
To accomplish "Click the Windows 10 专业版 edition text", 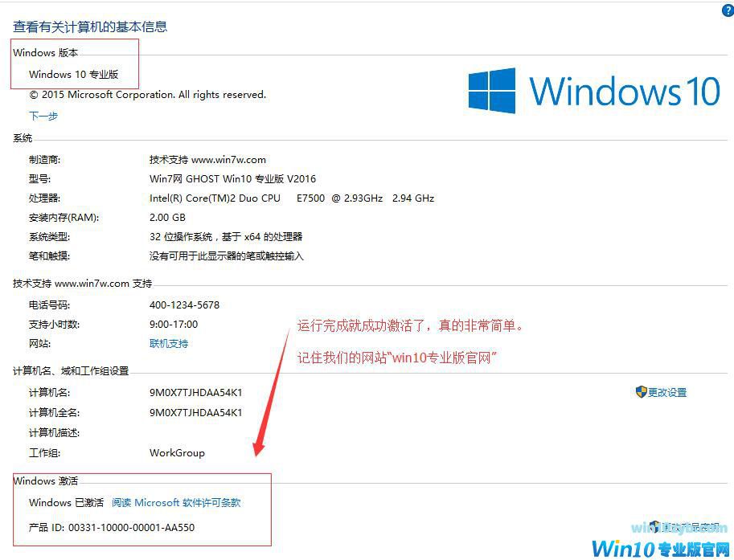I will pyautogui.click(x=73, y=74).
